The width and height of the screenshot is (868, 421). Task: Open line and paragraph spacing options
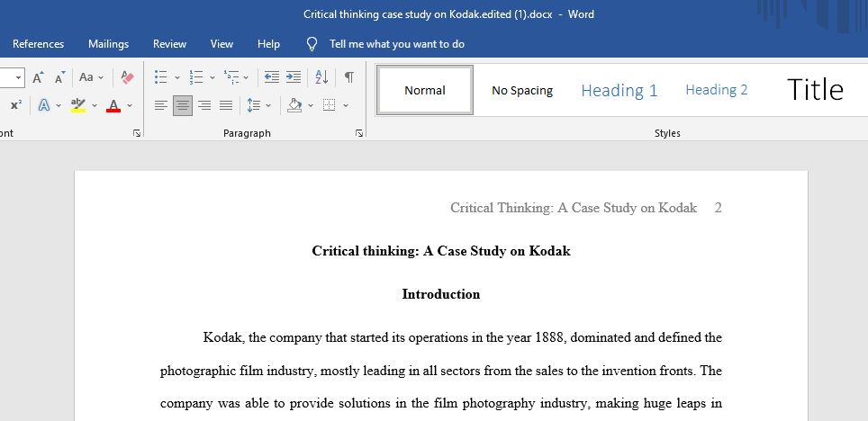point(254,105)
